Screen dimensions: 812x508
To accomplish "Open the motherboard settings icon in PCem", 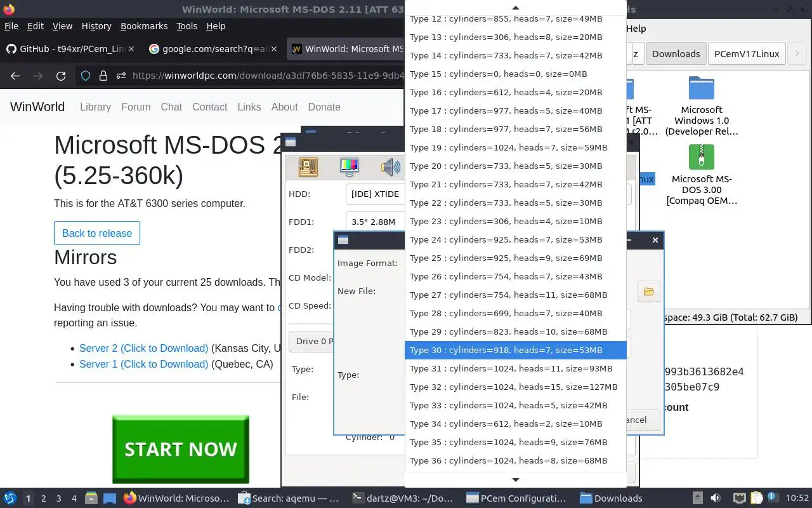I will [308, 167].
